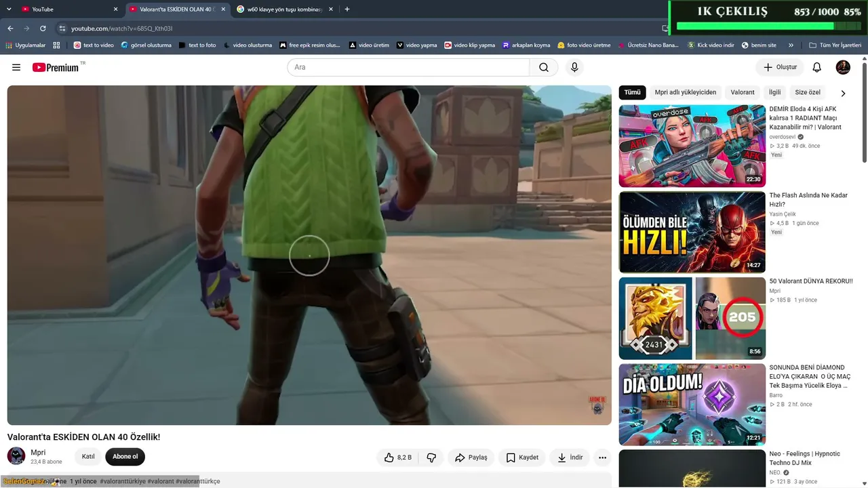Click the Oluştur create button
Image resolution: width=868 pixels, height=488 pixels.
(780, 67)
